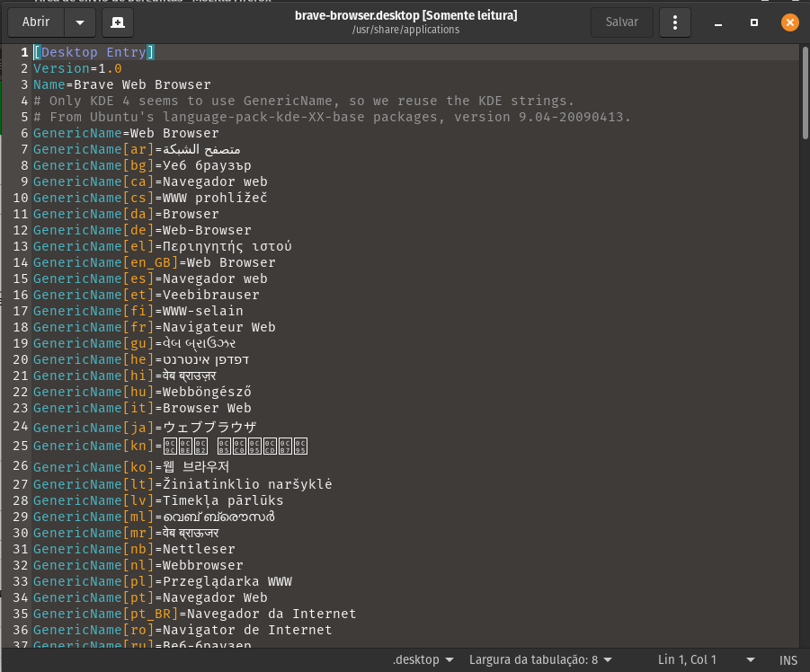Image resolution: width=810 pixels, height=672 pixels.
Task: Click the GenericName[en_GB]=Web Browser line
Action: (x=155, y=262)
